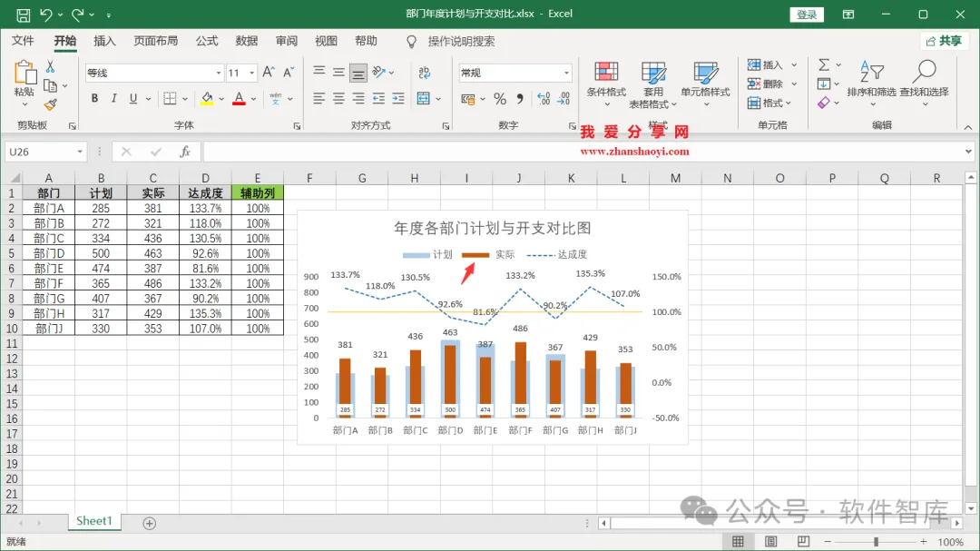This screenshot has width=980, height=551.
Task: Click the AutoSum sigma icon
Action: pyautogui.click(x=824, y=64)
